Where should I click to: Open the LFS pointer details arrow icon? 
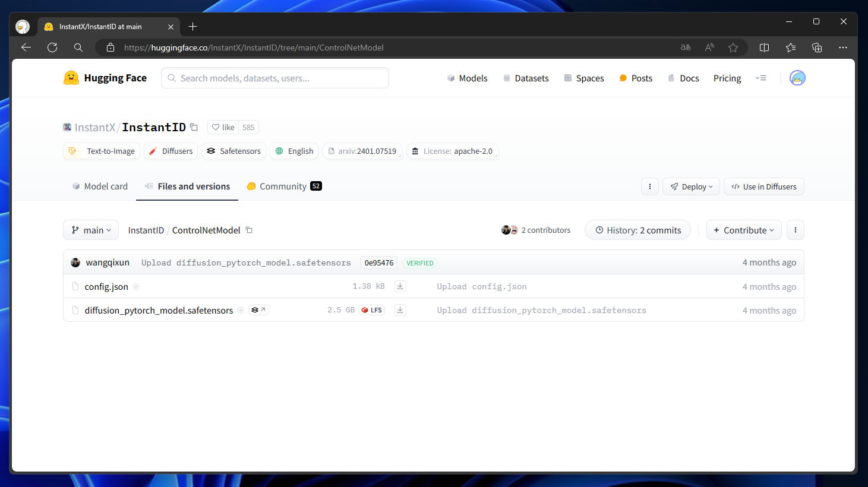click(x=258, y=309)
